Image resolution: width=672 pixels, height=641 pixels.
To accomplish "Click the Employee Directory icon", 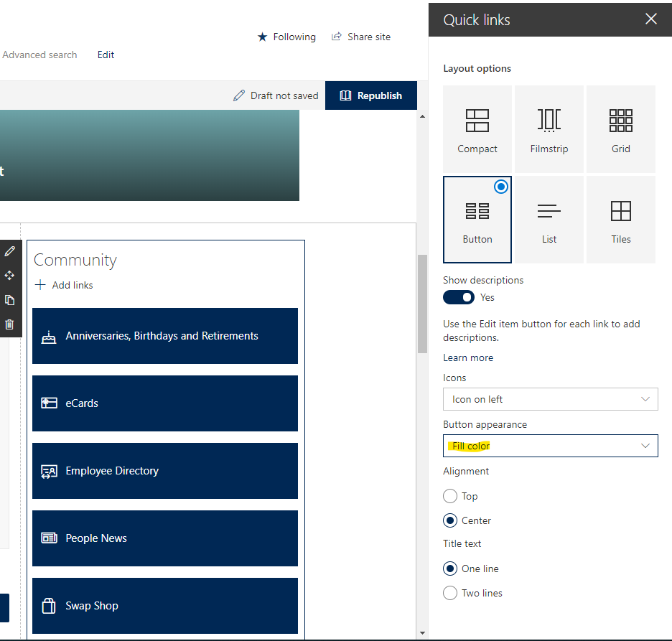I will (49, 472).
